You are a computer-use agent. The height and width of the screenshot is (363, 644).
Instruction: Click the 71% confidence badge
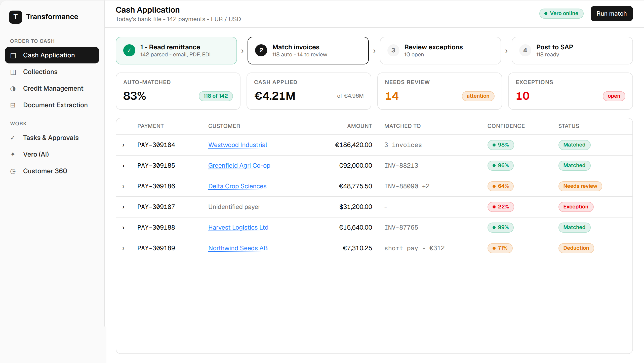coord(500,248)
